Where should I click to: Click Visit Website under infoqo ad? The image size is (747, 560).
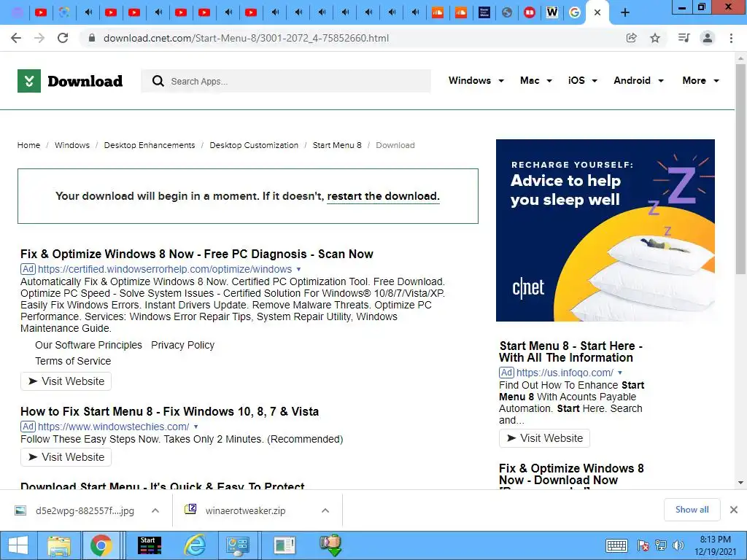544,438
